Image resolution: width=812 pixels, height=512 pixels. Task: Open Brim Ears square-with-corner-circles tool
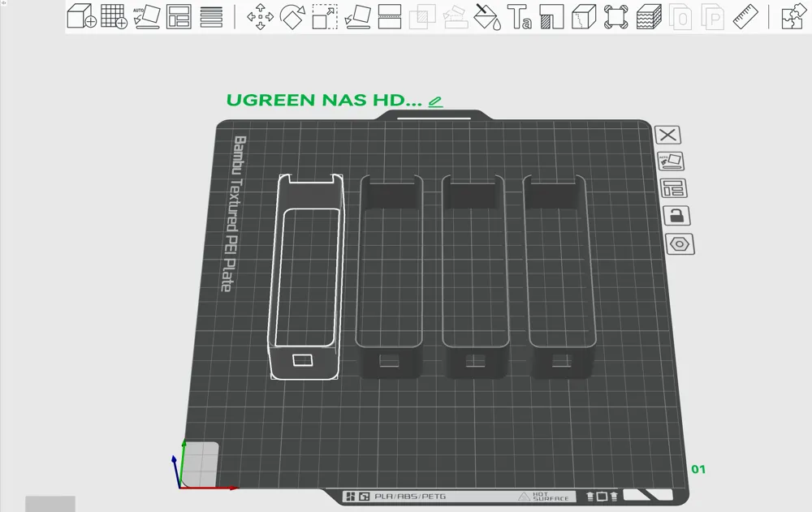pos(616,16)
